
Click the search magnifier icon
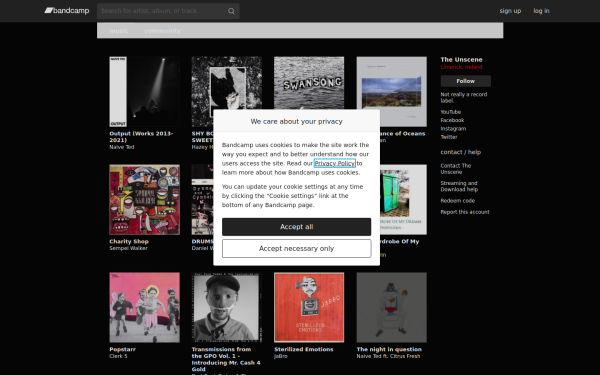231,11
